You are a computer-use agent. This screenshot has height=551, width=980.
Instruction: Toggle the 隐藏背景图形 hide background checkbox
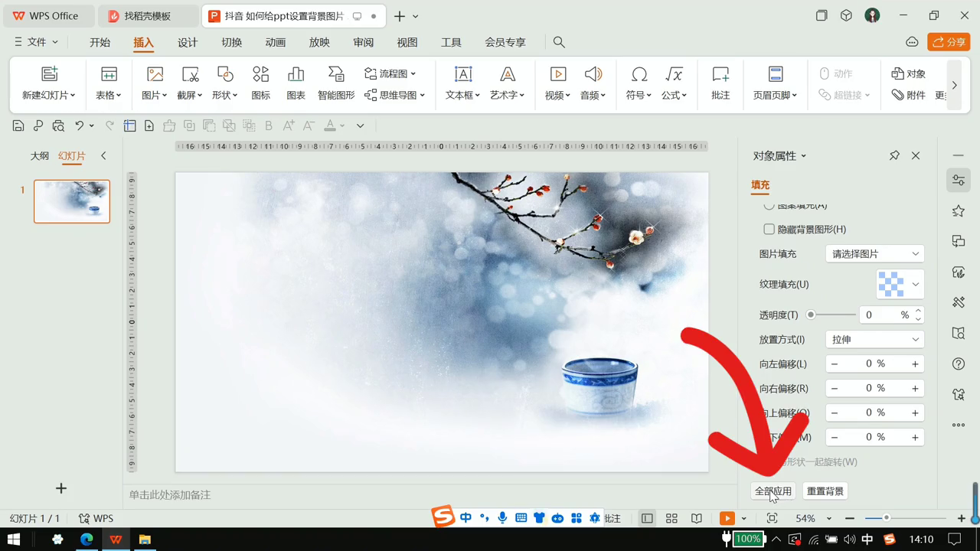(x=769, y=229)
